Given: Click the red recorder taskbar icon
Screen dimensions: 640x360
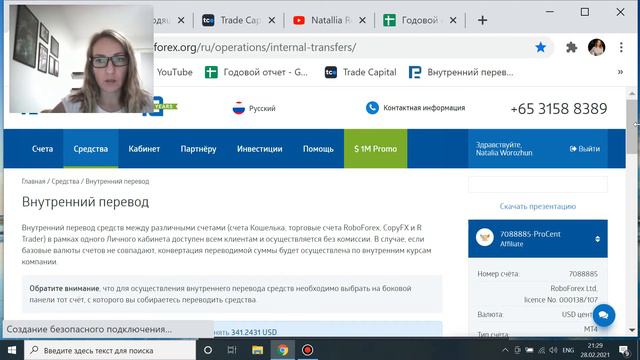Looking at the screenshot, I should [307, 350].
